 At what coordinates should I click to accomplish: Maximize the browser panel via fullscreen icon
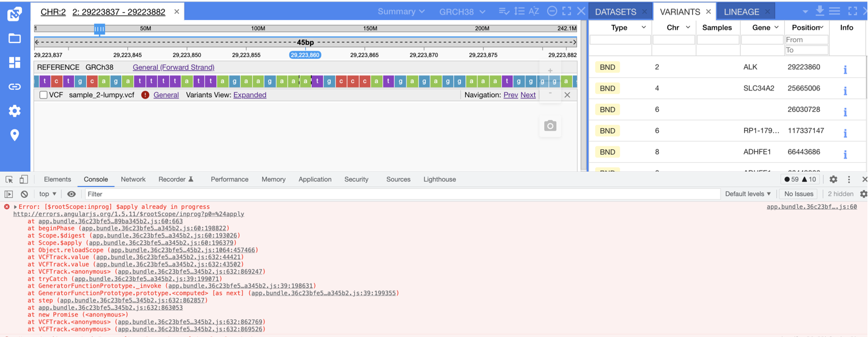(x=567, y=12)
